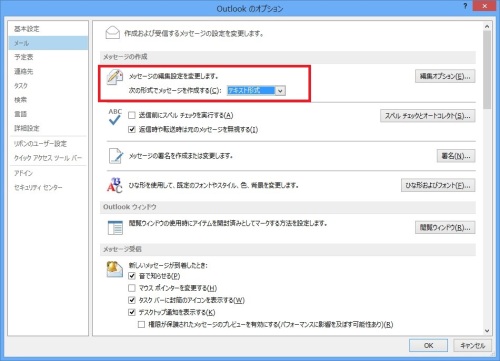The image size is (500, 361).
Task: Open 編集オプション button
Action: 445,76
